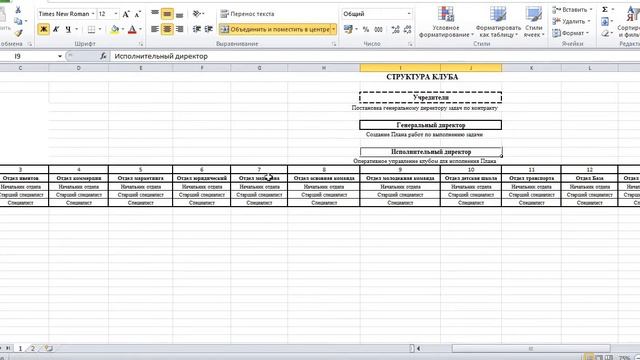The image size is (640, 360).
Task: Click Удалить cells button
Action: (x=571, y=21)
